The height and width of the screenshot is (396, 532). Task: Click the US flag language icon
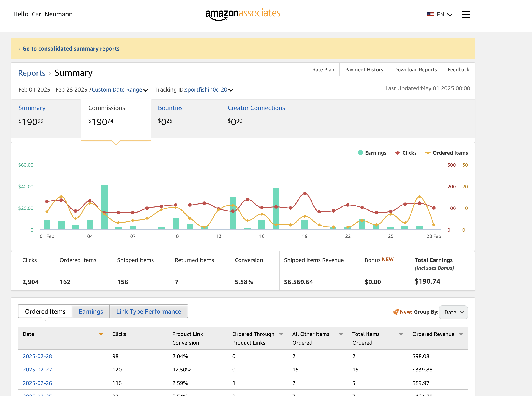[x=430, y=15]
